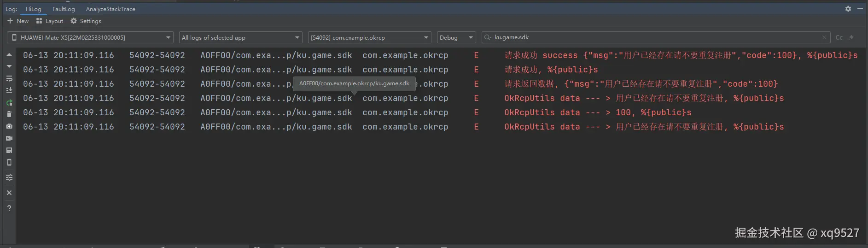The width and height of the screenshot is (868, 248).
Task: Open the AnalyzeStackTrace tab
Action: tap(111, 9)
